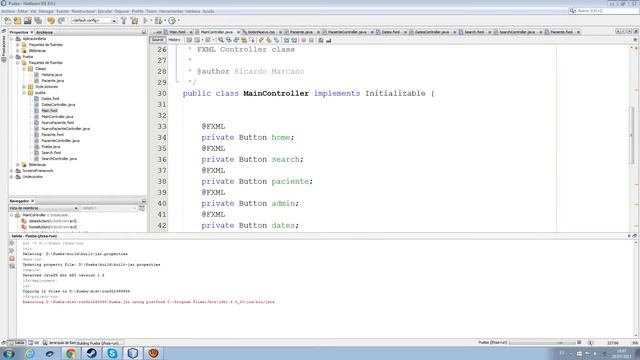Click the Comment lines editor icon
640x360 pixels.
[x=321, y=40]
